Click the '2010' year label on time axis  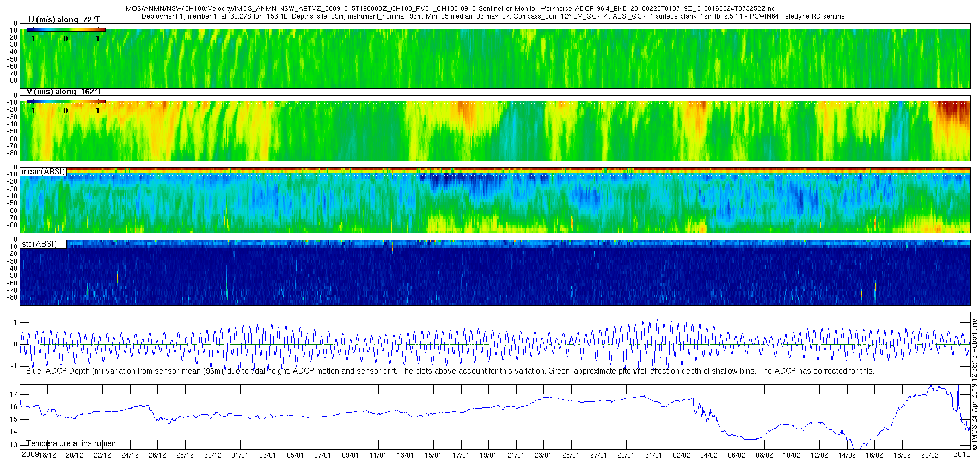click(962, 454)
